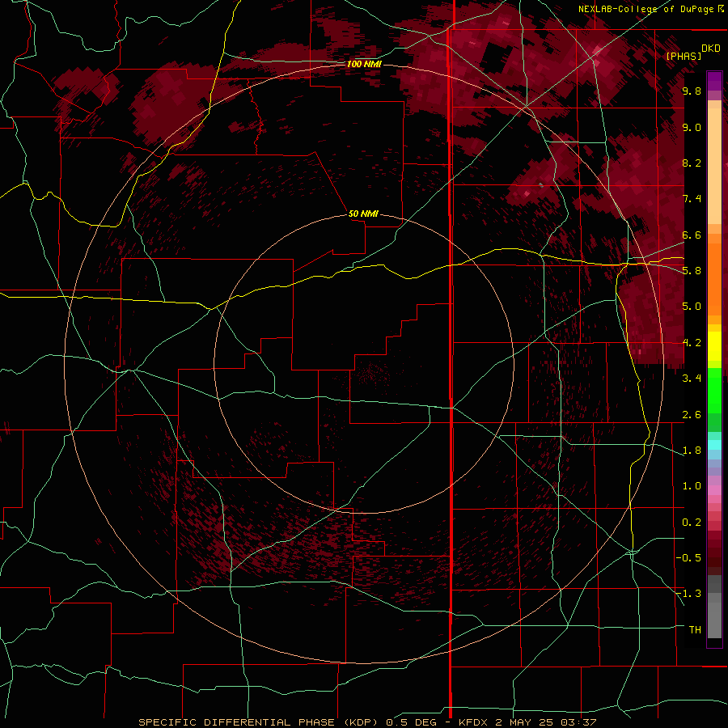Click the 2.6 scale value
Screen dimensions: 728x728
click(x=692, y=415)
